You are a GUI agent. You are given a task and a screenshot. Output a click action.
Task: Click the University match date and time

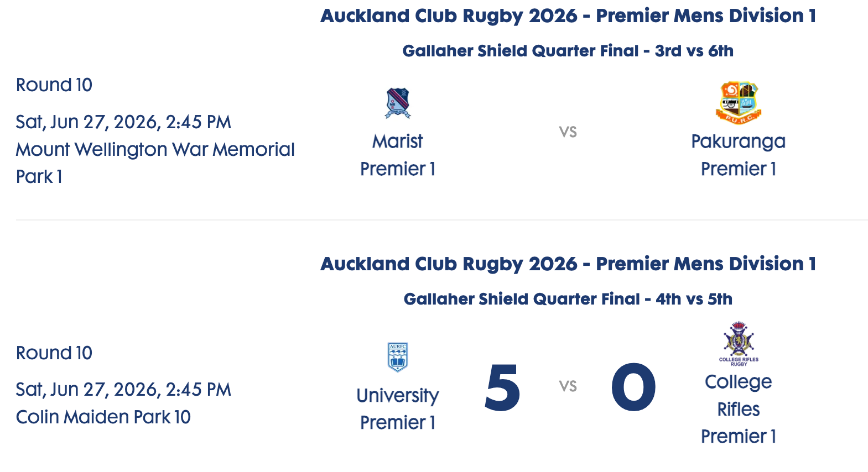coord(123,390)
